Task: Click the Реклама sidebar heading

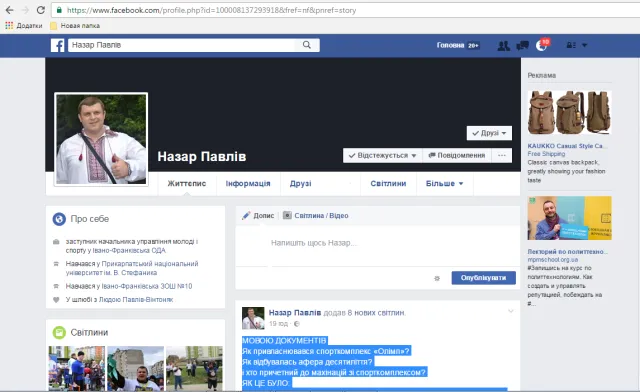Action: 542,76
